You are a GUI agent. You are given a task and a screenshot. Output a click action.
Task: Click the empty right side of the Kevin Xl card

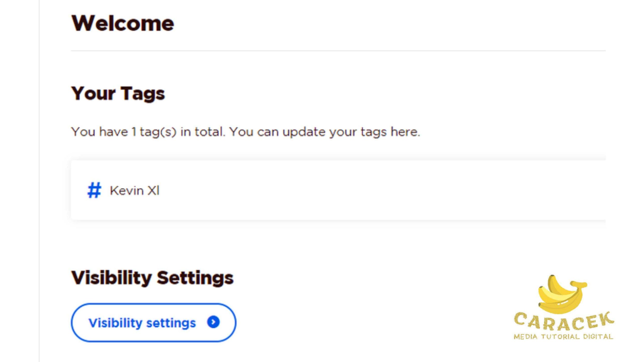(428, 190)
